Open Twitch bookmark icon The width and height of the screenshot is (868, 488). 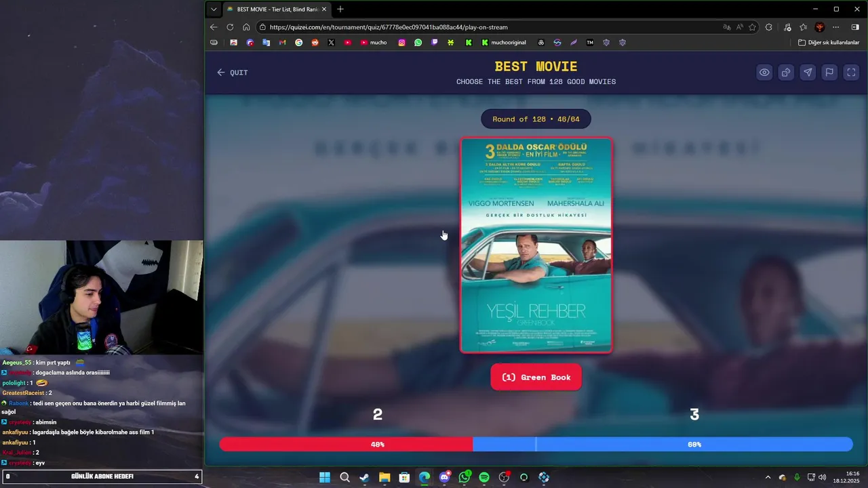434,42
